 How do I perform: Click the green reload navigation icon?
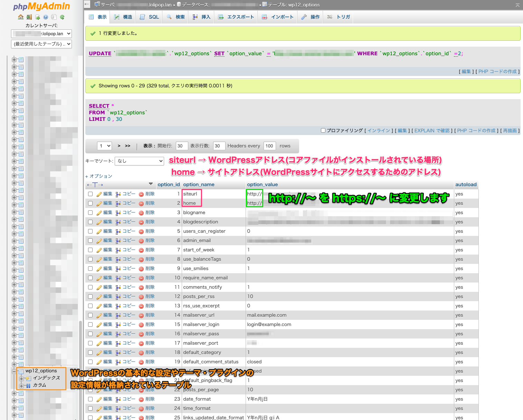coord(62,17)
